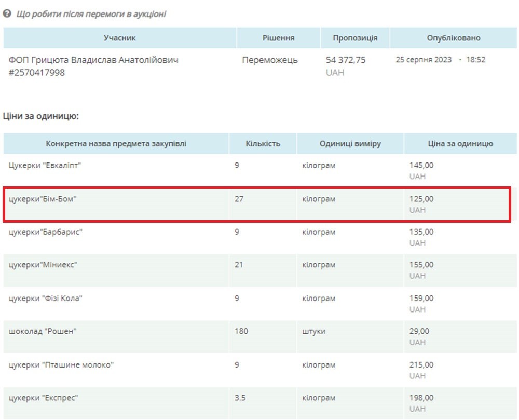
Task: Click the 'Опубліковано' column header
Action: (453, 38)
